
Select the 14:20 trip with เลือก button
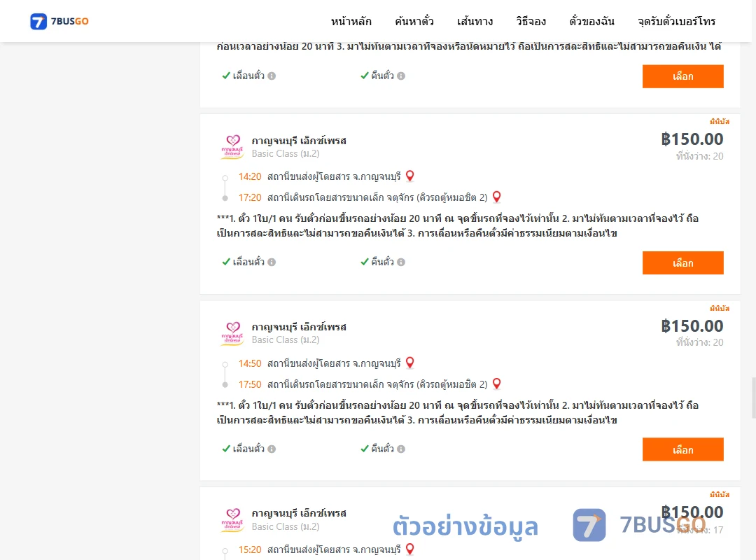pyautogui.click(x=682, y=263)
